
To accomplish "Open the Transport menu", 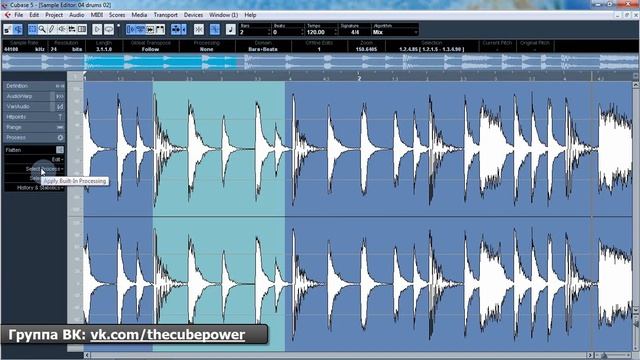I will (165, 15).
